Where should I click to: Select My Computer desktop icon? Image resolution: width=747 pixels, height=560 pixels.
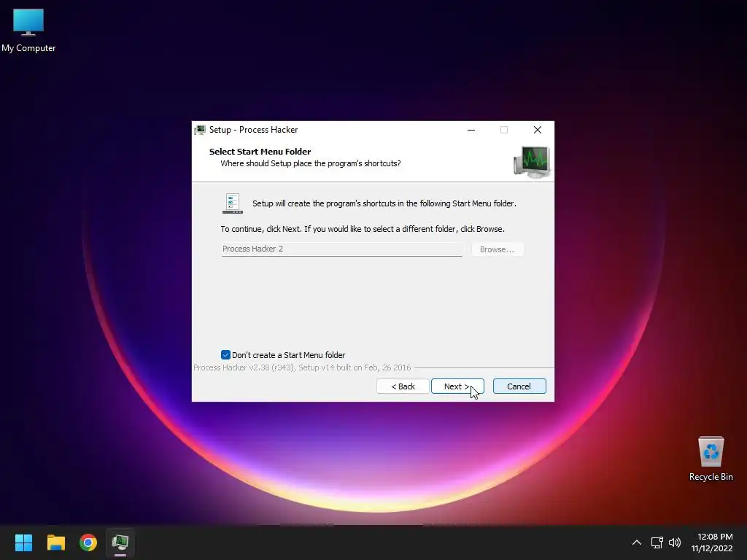click(28, 31)
